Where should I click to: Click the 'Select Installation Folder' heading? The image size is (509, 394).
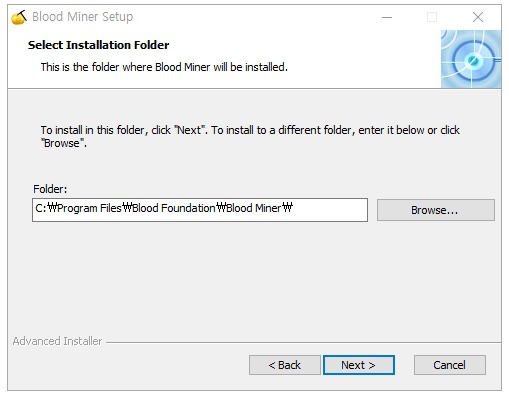pyautogui.click(x=99, y=45)
